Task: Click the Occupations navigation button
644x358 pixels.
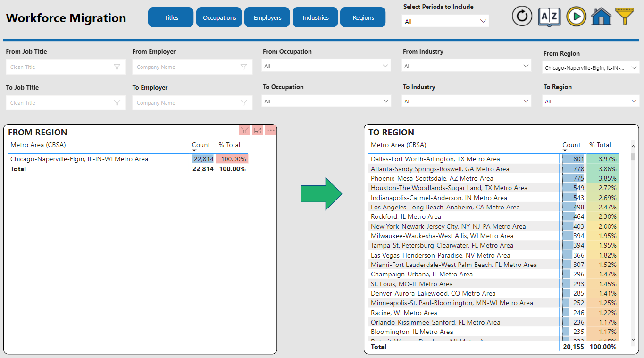Action: [x=219, y=17]
